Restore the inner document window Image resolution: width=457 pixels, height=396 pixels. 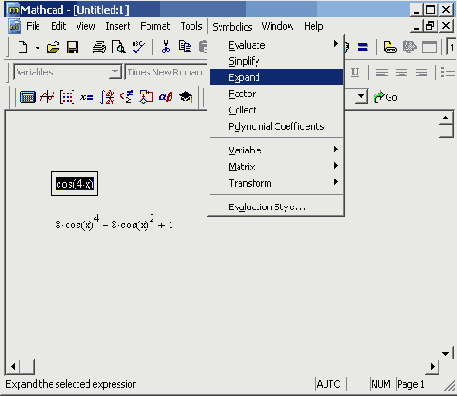pyautogui.click(x=430, y=26)
